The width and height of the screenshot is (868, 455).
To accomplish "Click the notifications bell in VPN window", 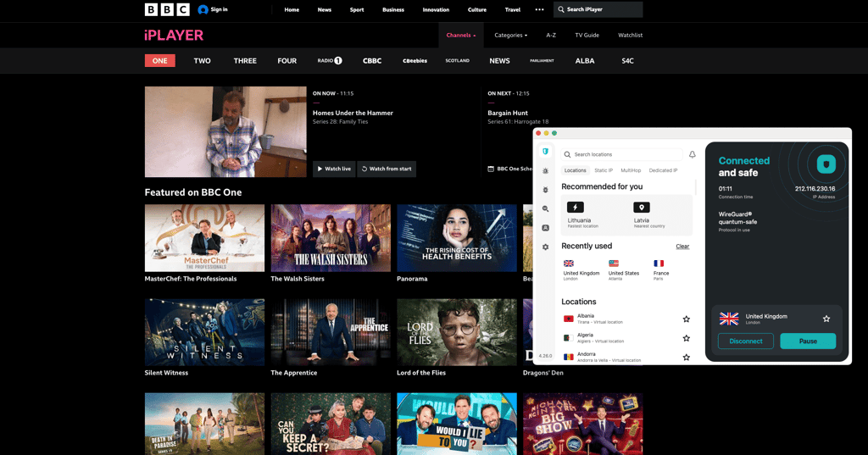I will [692, 154].
